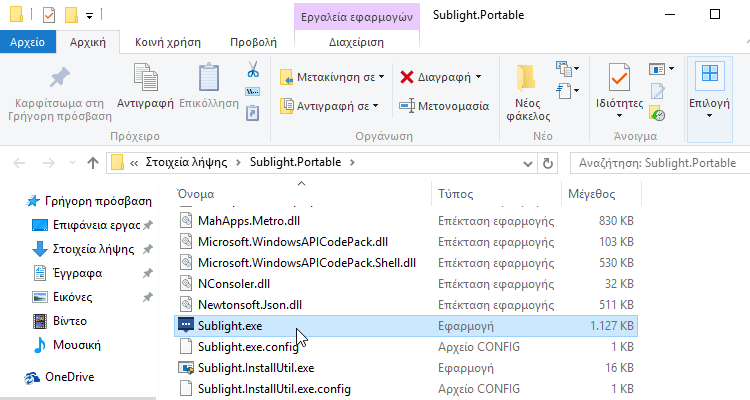The image size is (750, 400).
Task: Click the Εργαλεία εφαρμογών contextual tab
Action: (357, 17)
